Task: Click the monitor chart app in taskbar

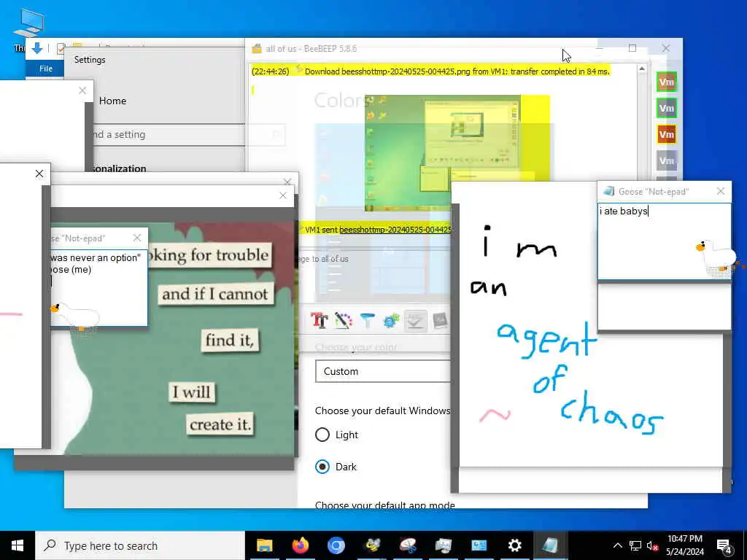Action: (443, 545)
